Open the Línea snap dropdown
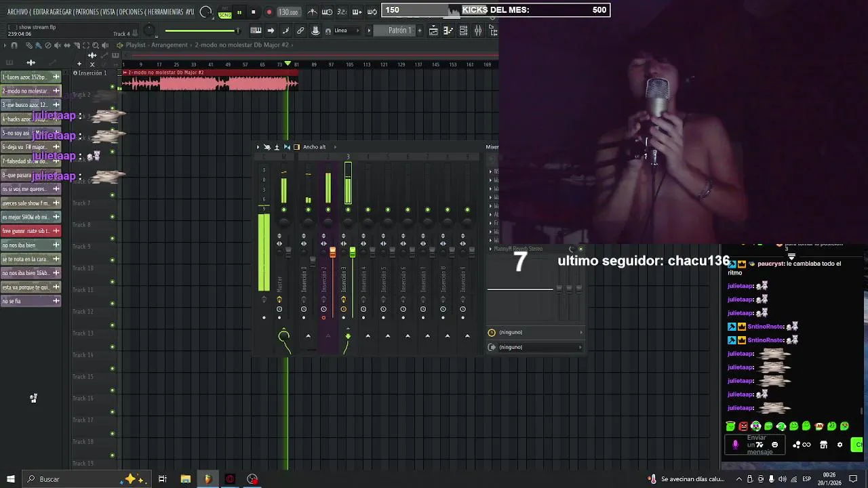 (x=346, y=30)
